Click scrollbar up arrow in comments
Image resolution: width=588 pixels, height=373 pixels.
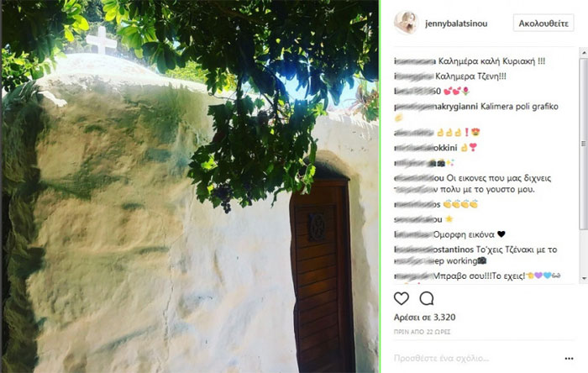[584, 53]
